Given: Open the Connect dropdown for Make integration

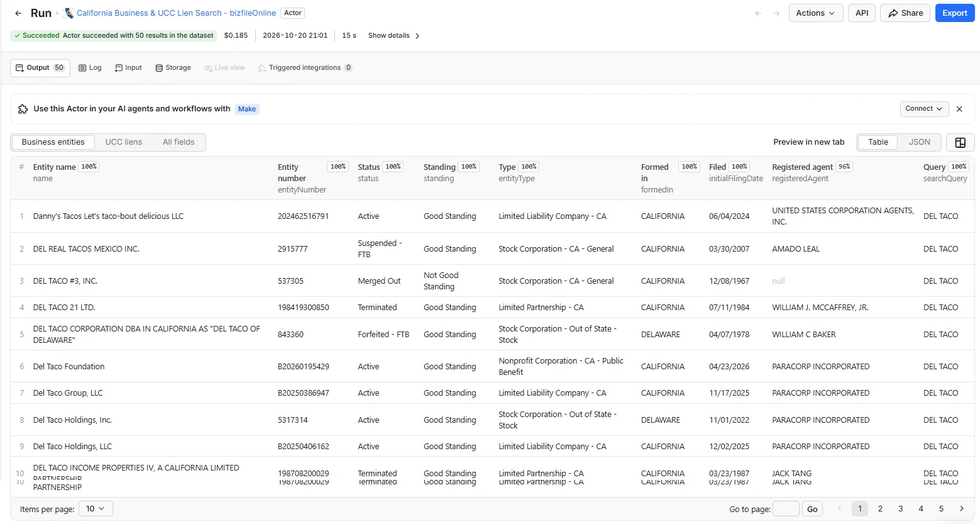Looking at the screenshot, I should tap(923, 109).
